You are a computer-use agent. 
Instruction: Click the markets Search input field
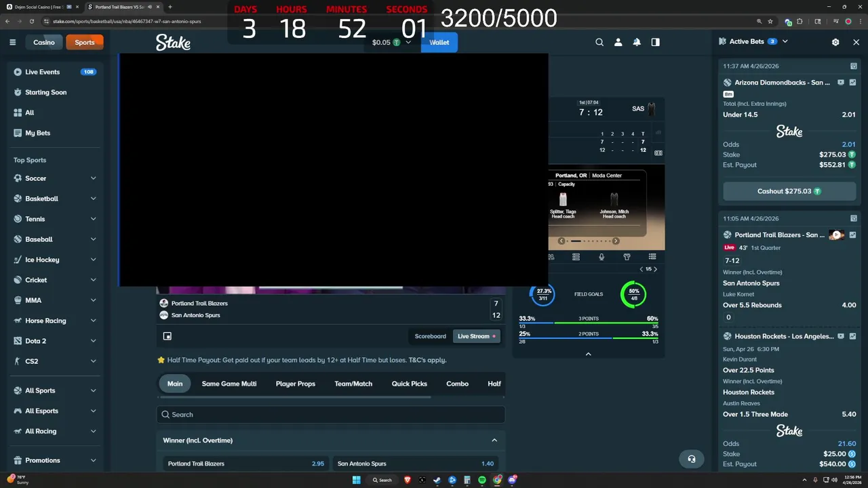click(x=330, y=415)
